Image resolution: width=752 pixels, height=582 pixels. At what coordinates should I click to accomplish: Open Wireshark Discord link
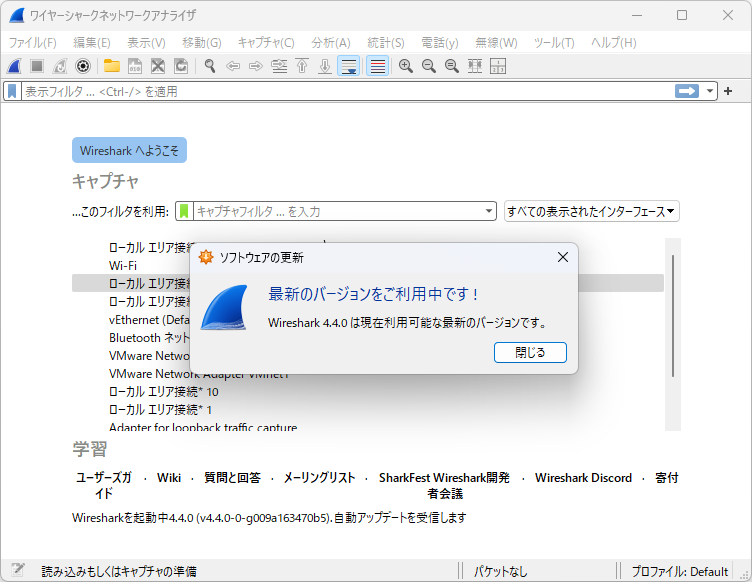[583, 477]
